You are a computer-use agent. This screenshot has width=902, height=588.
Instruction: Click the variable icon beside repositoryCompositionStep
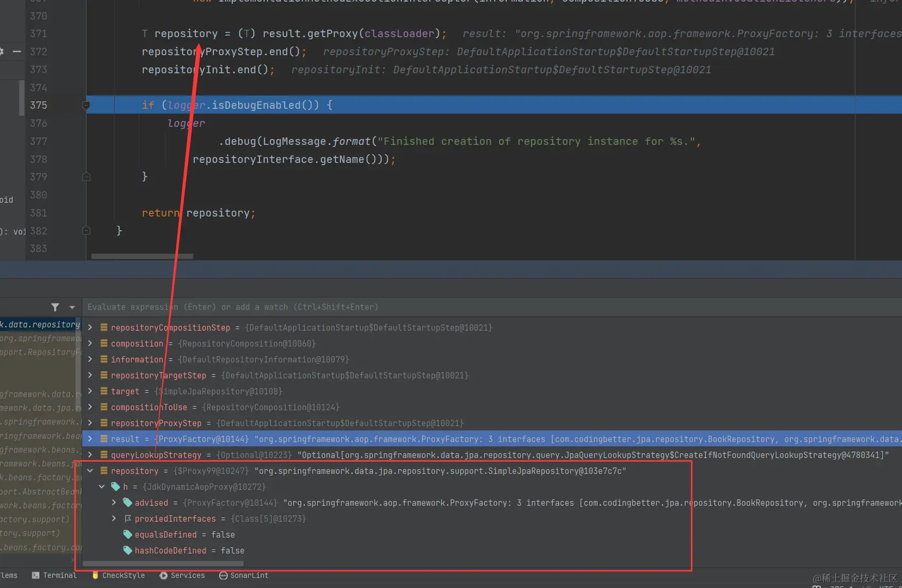pos(104,327)
